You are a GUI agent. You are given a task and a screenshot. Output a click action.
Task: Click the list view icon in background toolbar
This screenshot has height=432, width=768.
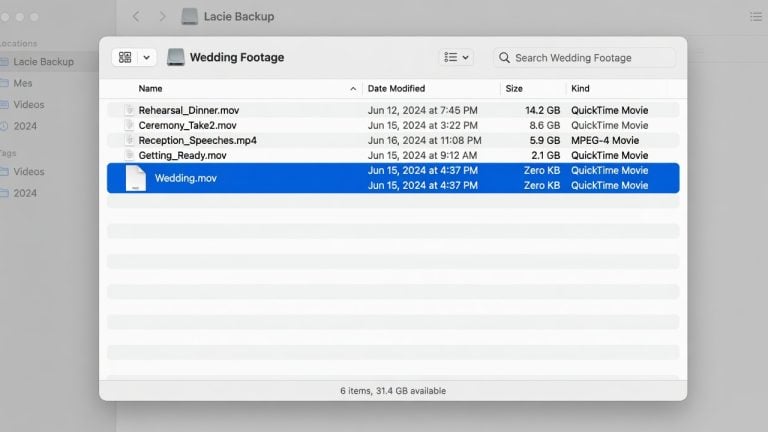[x=756, y=17]
